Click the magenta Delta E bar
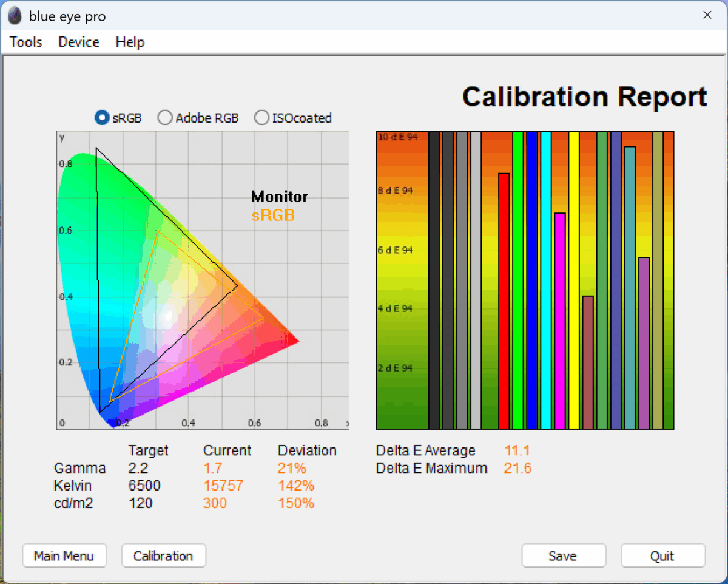 tap(559, 316)
